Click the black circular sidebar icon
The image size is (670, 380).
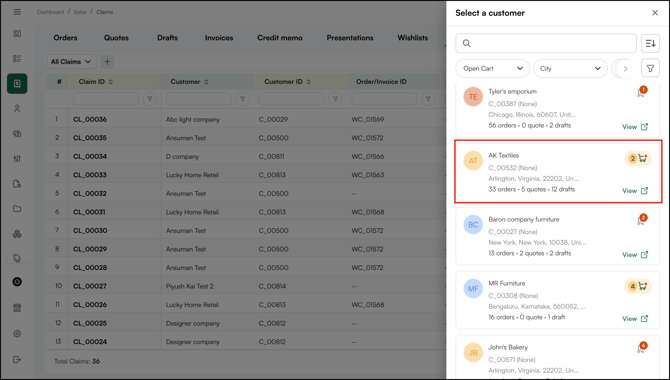coord(17,282)
